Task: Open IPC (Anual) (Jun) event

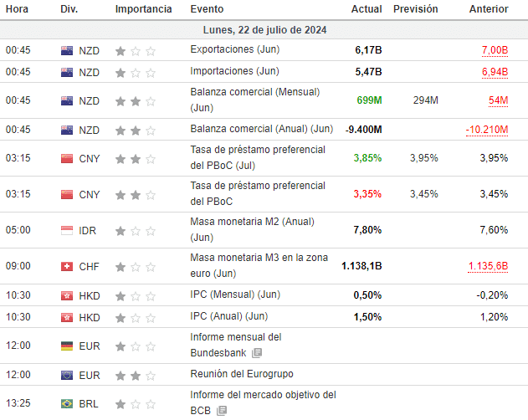Action: point(228,317)
